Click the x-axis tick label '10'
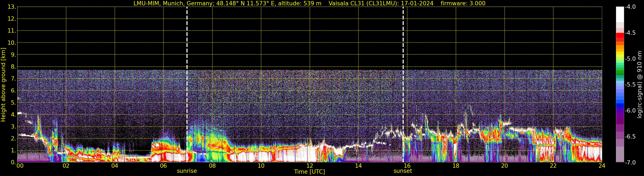The width and height of the screenshot is (644, 176). point(261,166)
